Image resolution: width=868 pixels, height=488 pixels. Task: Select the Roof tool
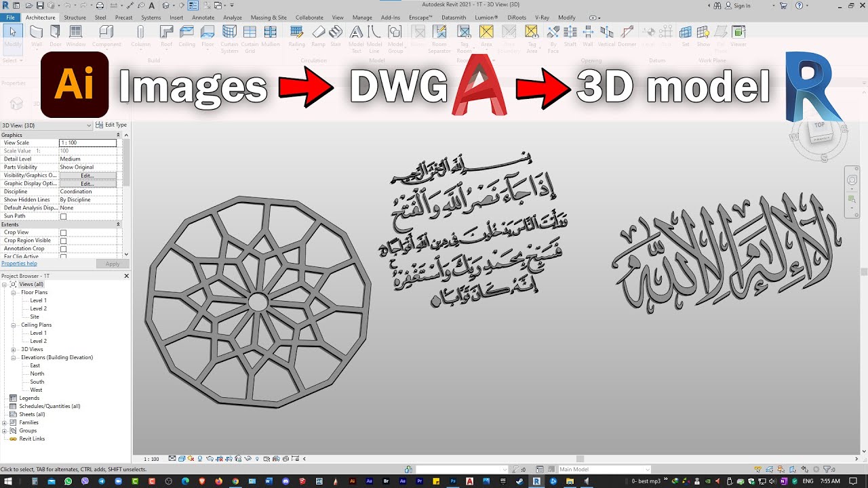pyautogui.click(x=166, y=36)
